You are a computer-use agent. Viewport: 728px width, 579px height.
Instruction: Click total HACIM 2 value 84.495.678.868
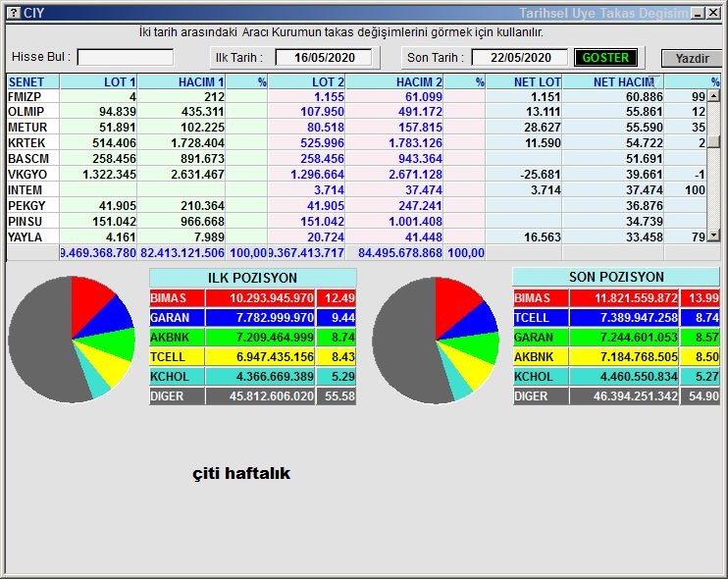coord(400,253)
